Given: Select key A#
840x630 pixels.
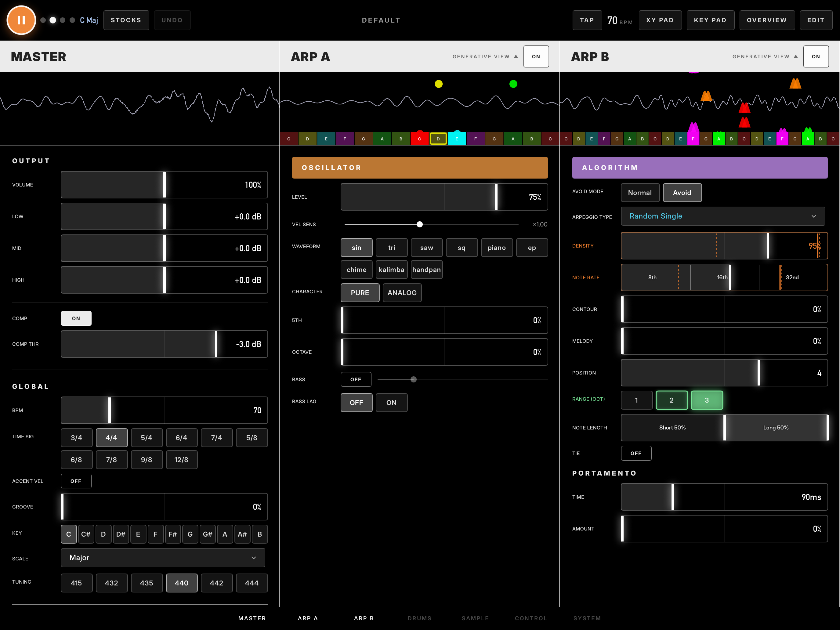Looking at the screenshot, I should coord(242,534).
